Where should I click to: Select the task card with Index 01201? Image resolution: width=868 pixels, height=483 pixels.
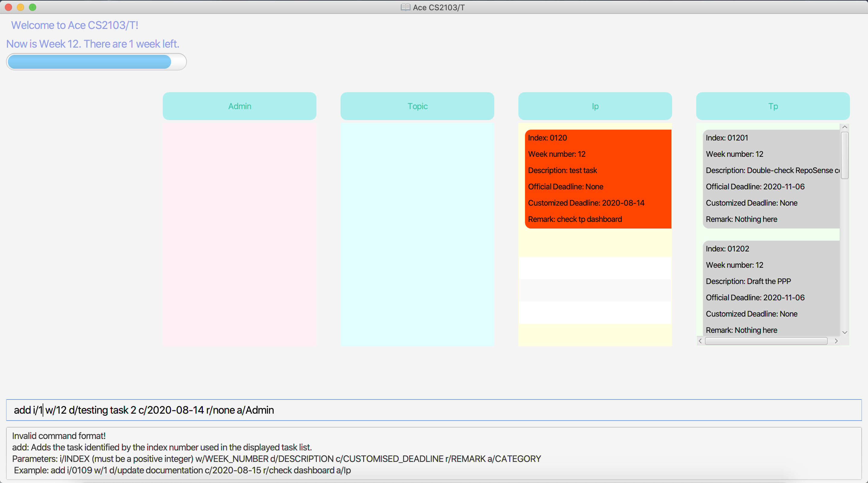point(771,179)
